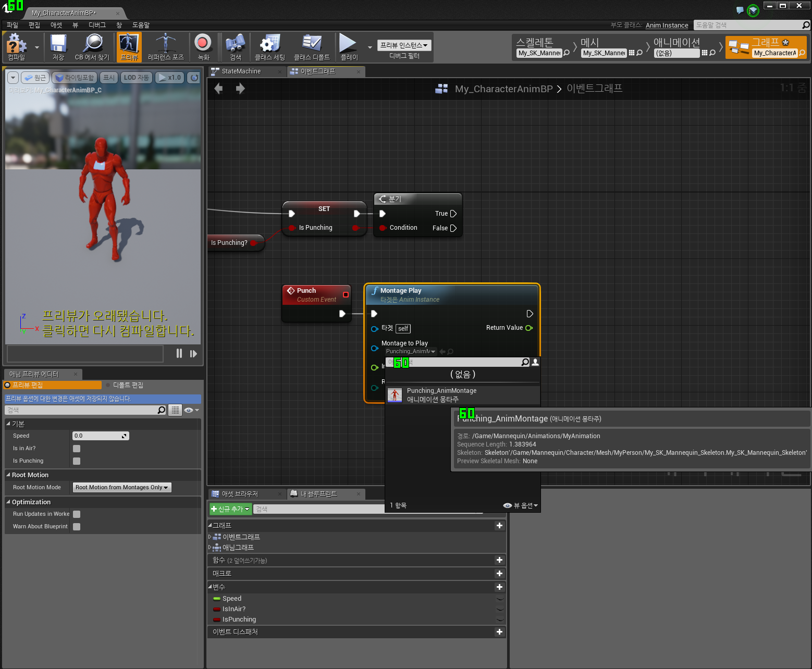Open the Debug (디버그) menu
Viewport: 812px width, 669px height.
click(x=97, y=25)
